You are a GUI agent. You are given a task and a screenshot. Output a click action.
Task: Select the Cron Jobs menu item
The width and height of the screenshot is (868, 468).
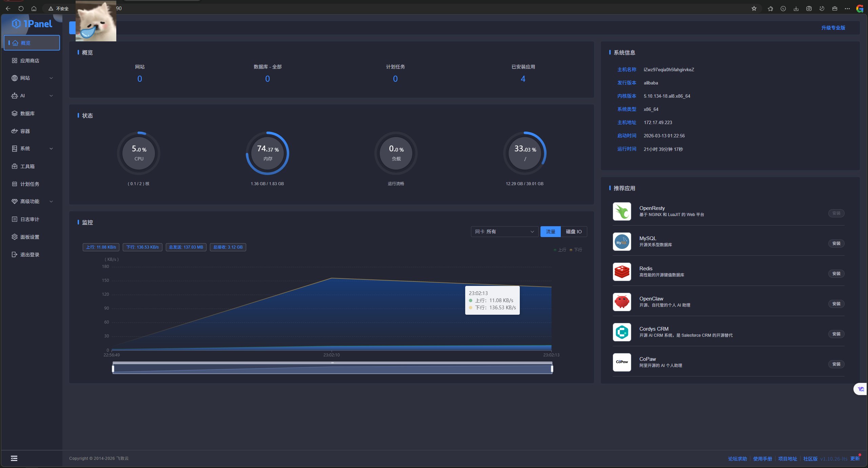coord(30,184)
